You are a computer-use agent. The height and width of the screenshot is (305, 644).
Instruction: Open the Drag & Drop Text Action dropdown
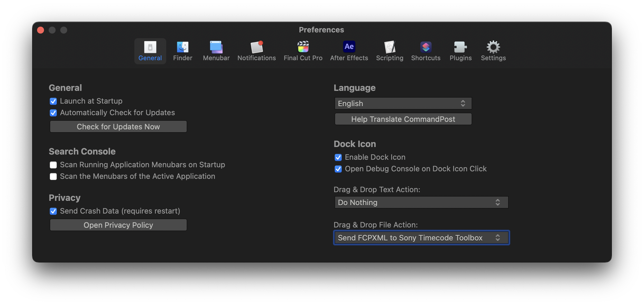421,203
